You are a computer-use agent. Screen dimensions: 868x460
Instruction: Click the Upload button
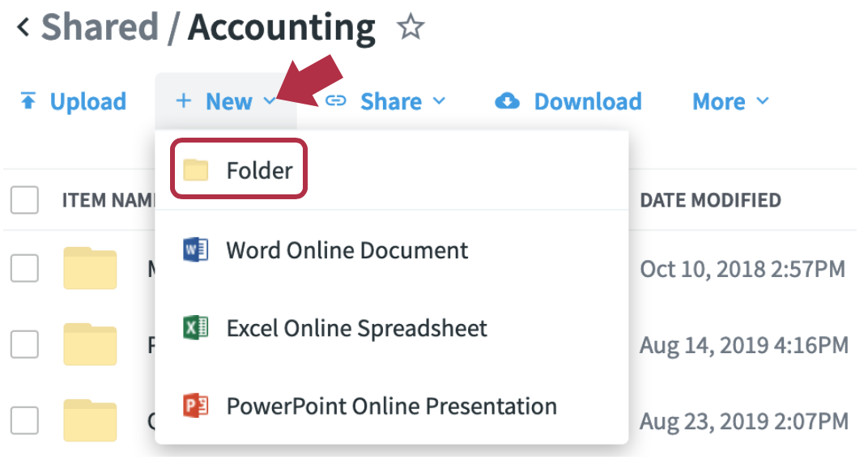tap(73, 100)
